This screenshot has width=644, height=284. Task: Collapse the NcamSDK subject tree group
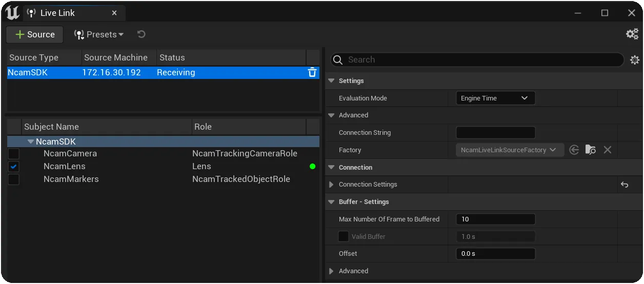click(31, 141)
